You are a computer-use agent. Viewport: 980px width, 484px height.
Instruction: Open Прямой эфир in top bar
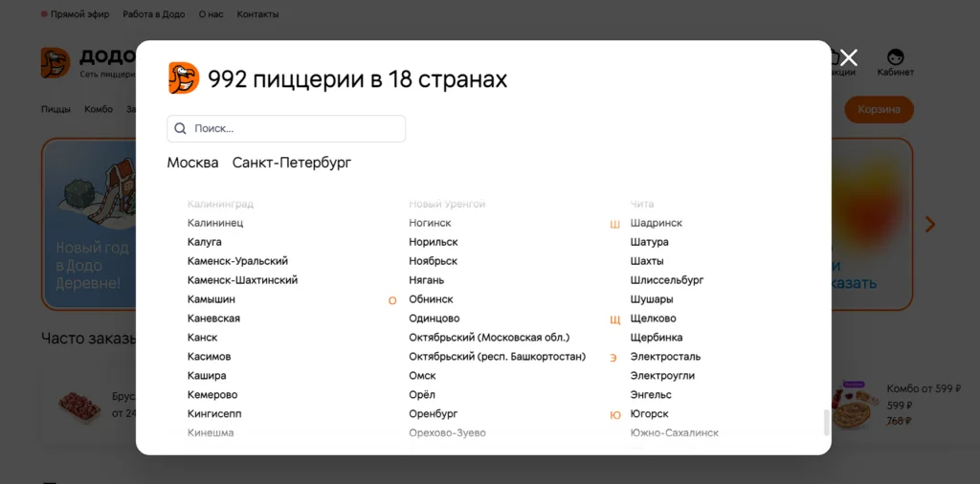75,14
